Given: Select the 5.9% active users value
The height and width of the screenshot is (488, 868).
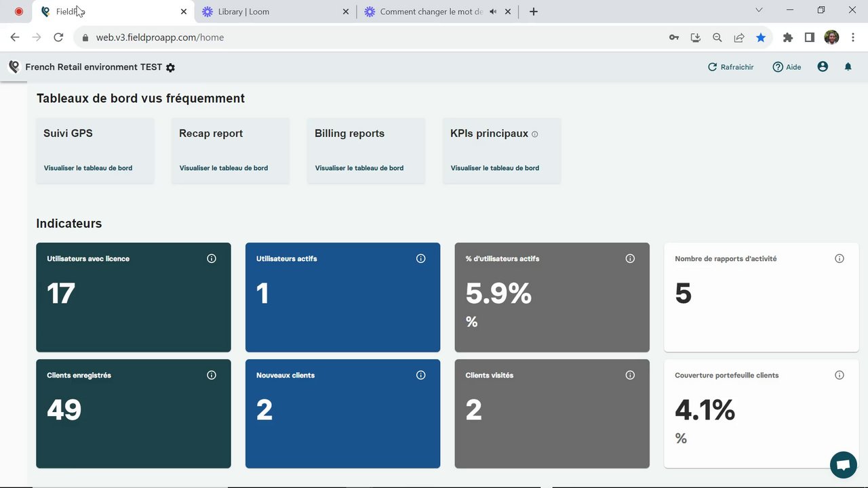Looking at the screenshot, I should click(x=498, y=293).
